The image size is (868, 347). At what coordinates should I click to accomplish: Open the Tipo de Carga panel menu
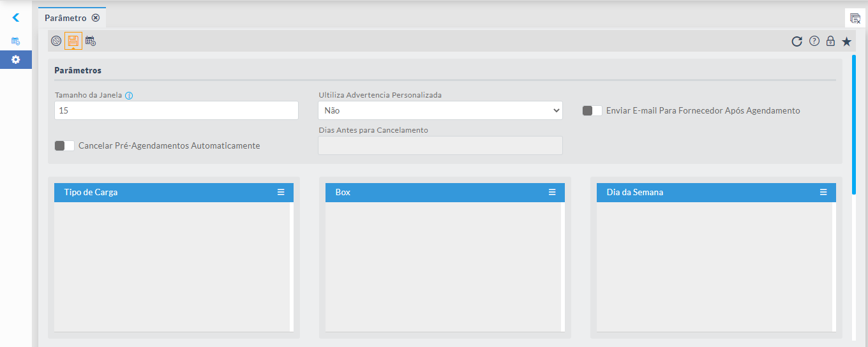tap(281, 192)
